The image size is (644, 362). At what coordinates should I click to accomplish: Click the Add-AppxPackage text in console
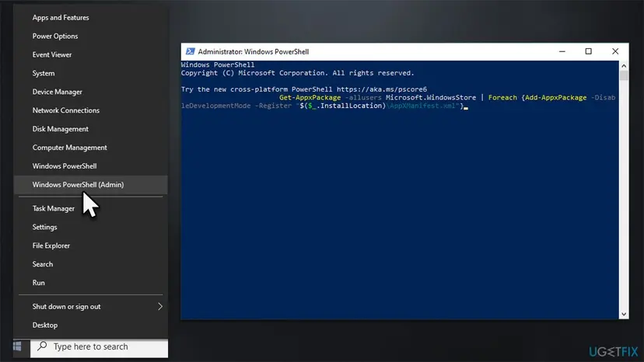(555, 98)
